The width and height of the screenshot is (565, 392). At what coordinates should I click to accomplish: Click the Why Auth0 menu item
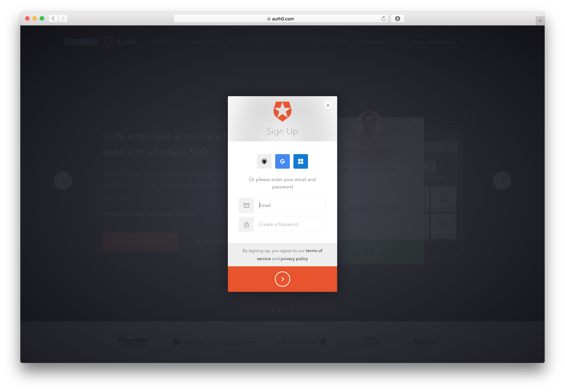pos(164,42)
